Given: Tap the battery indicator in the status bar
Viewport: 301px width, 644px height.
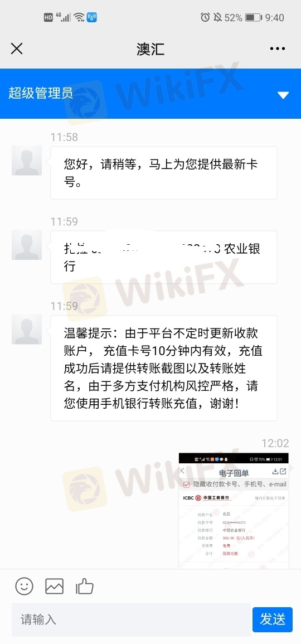Looking at the screenshot, I should coord(254,18).
